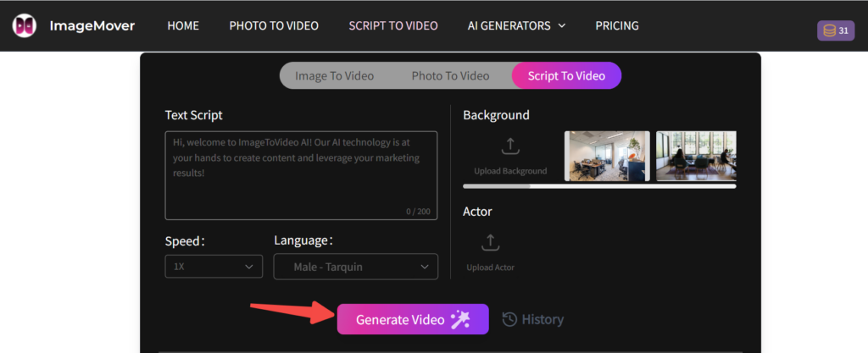Expand the AI GENERATORS menu
868x353 pixels.
[516, 26]
